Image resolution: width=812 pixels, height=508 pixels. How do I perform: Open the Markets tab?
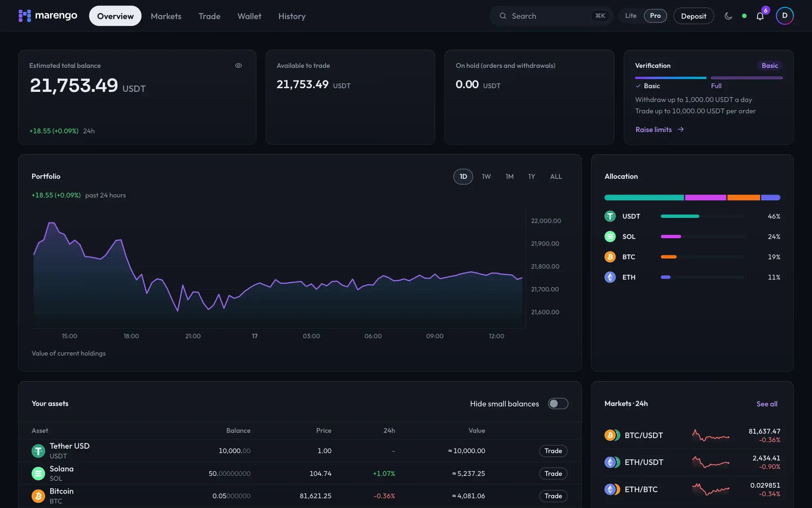tap(166, 16)
